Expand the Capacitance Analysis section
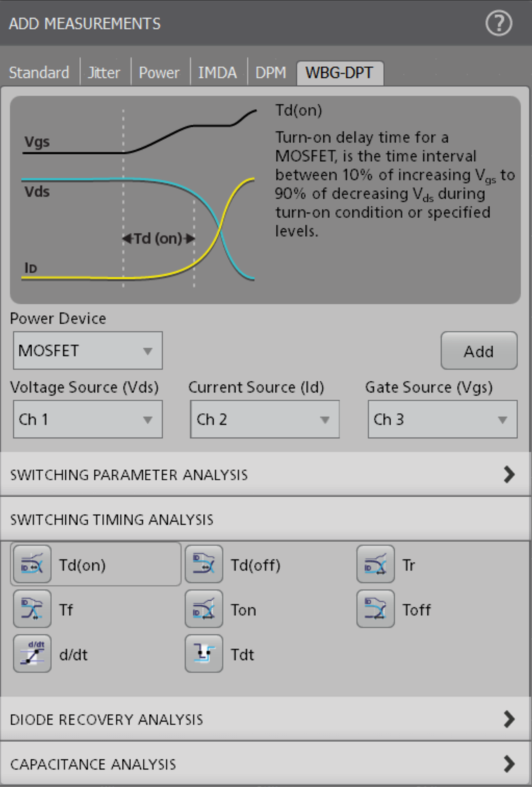This screenshot has height=787, width=532. (x=266, y=764)
